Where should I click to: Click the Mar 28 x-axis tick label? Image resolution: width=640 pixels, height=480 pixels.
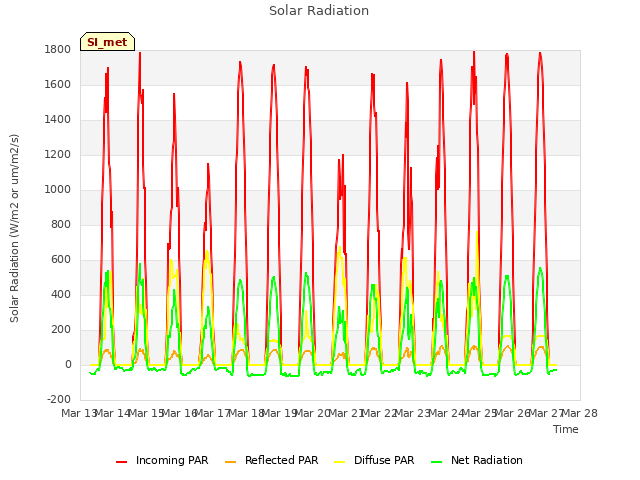(x=580, y=413)
